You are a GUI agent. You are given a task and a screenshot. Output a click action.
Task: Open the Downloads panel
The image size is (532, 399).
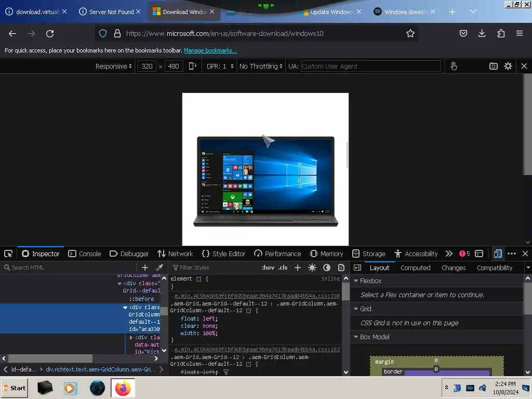pyautogui.click(x=482, y=33)
